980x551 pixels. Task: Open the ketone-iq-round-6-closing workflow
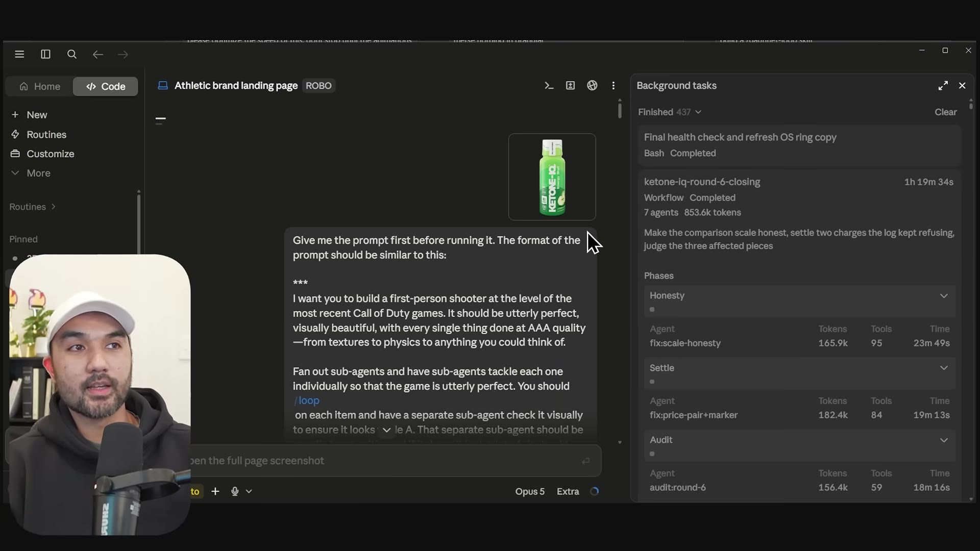tap(702, 182)
